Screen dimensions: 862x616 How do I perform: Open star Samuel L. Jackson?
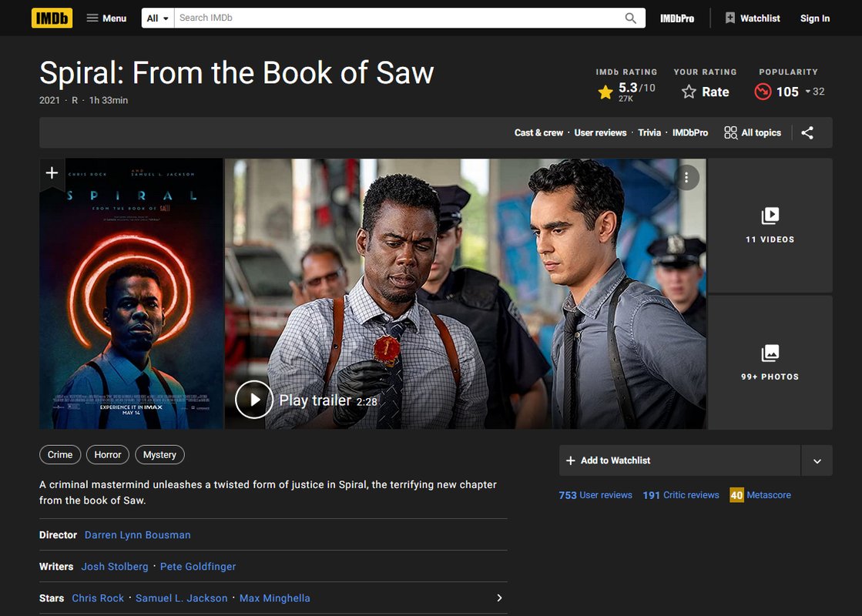click(182, 598)
